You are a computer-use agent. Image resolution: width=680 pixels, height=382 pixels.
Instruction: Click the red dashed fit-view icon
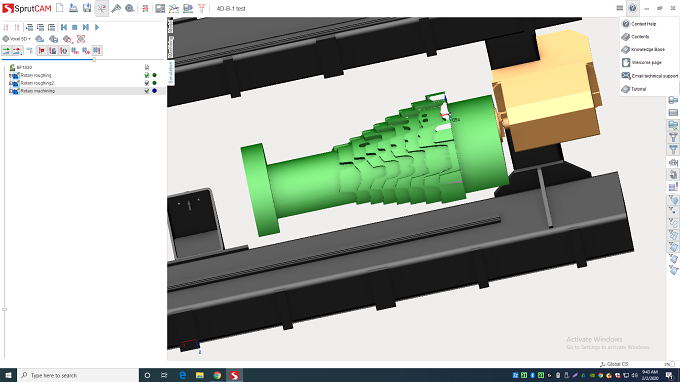(81, 39)
